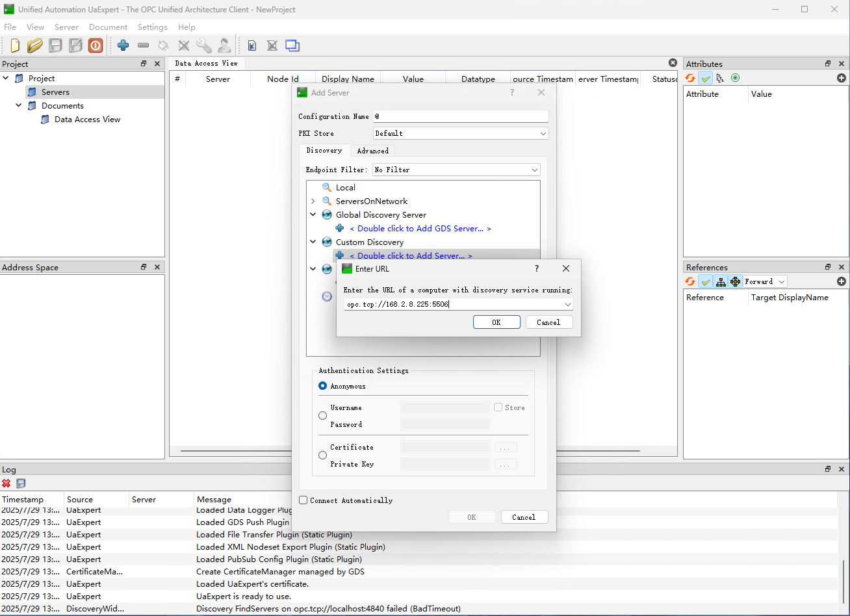Screen dimensions: 850x616
Task: Click the Configuration Name input field
Action: point(461,116)
